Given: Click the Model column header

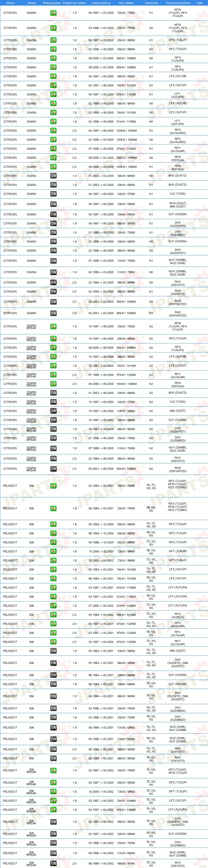Looking at the screenshot, I should (32, 3).
